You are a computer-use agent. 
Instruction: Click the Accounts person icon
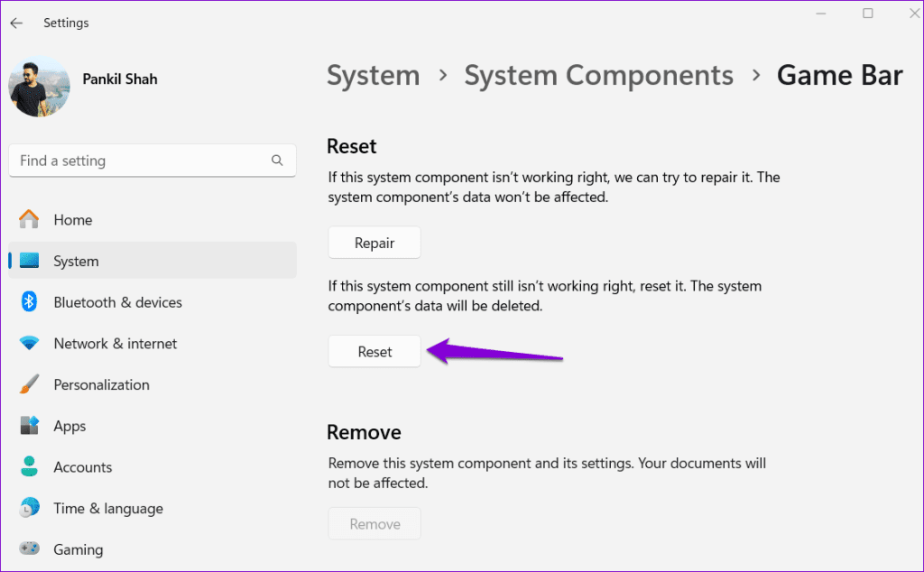click(30, 467)
